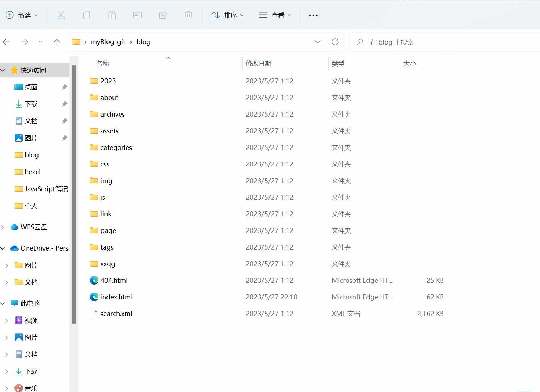Viewport: 540px width, 392px height.
Task: Click the Copy icon in toolbar
Action: tap(87, 15)
